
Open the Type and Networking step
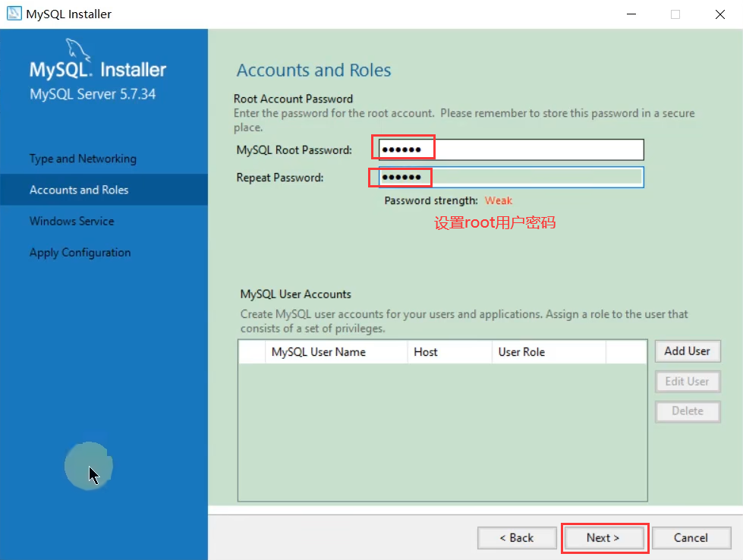(83, 159)
